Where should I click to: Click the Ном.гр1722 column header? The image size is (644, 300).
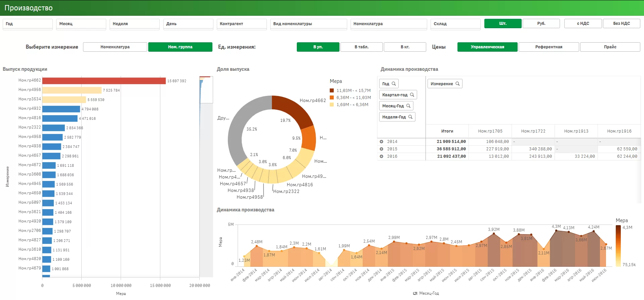(533, 131)
